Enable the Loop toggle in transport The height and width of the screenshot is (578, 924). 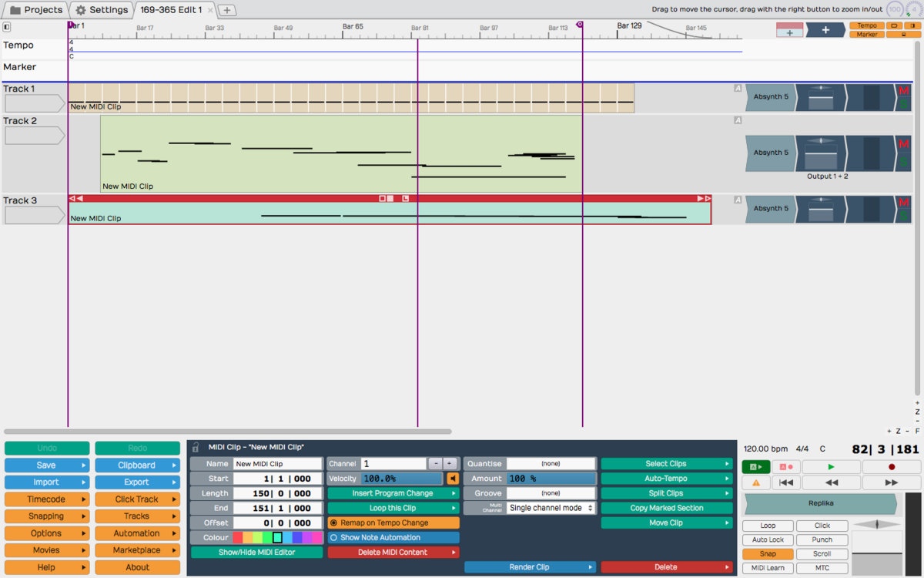pos(768,526)
